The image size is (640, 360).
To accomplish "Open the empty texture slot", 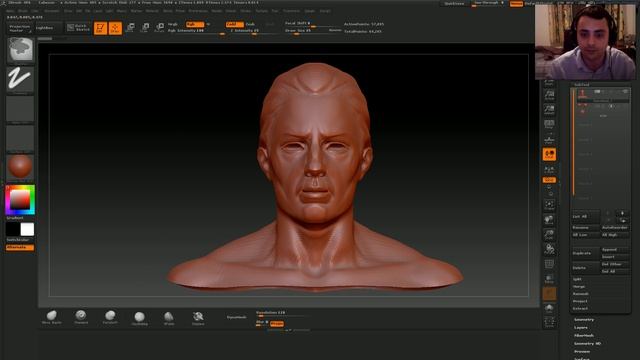I will coord(20,138).
